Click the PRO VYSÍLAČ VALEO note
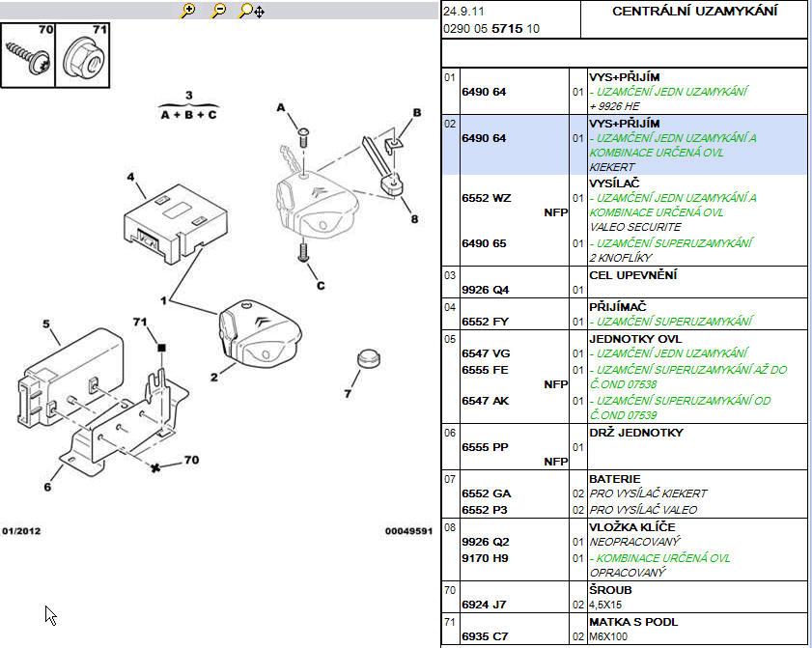Image resolution: width=812 pixels, height=648 pixels. [643, 510]
